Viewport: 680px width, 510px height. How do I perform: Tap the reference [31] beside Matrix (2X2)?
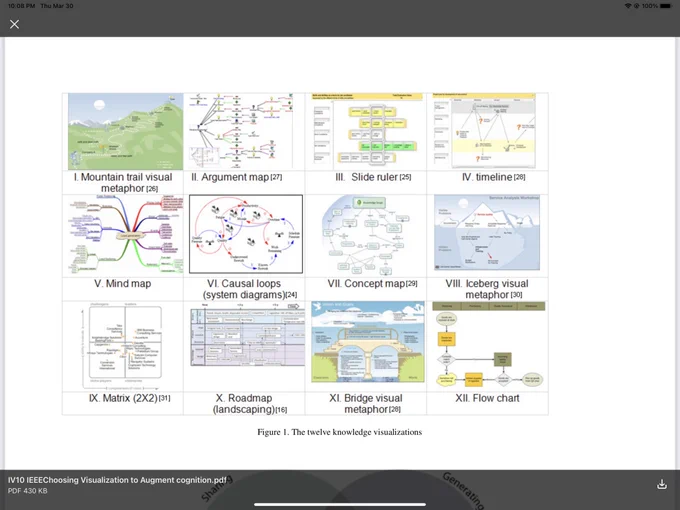pyautogui.click(x=165, y=398)
